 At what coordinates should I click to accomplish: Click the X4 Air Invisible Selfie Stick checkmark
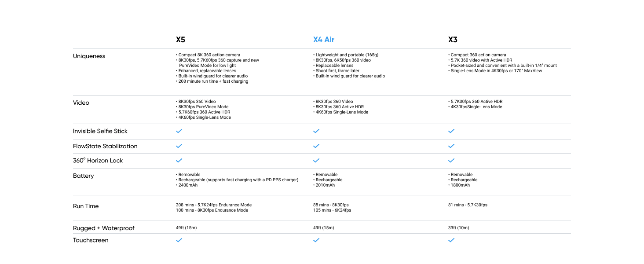pos(316,131)
